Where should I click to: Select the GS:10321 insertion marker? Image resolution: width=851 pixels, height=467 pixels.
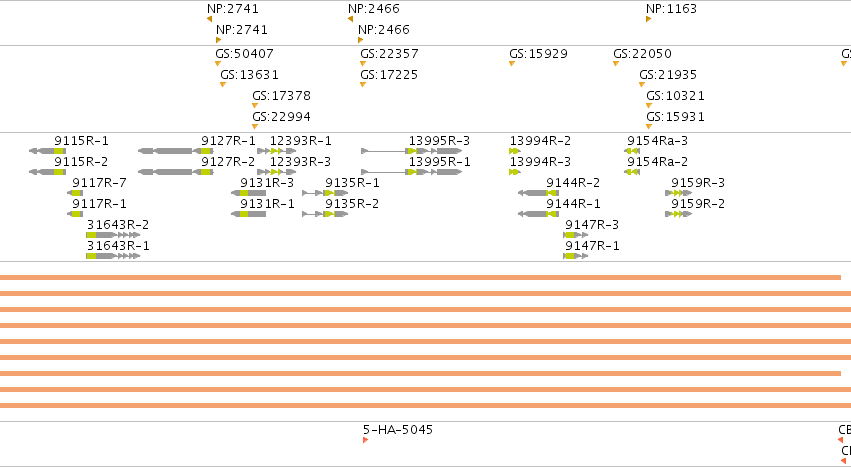click(649, 105)
